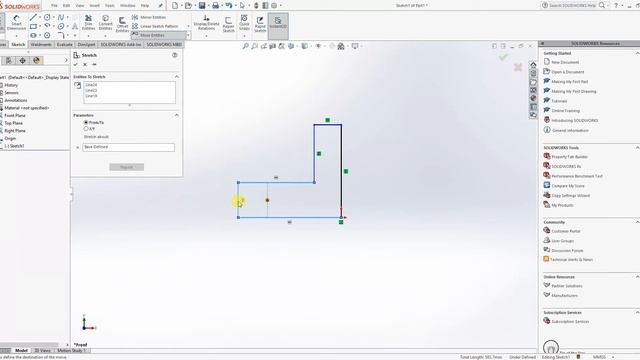Collapse the Online Resources section
This screenshot has height=360, width=640.
637,276
